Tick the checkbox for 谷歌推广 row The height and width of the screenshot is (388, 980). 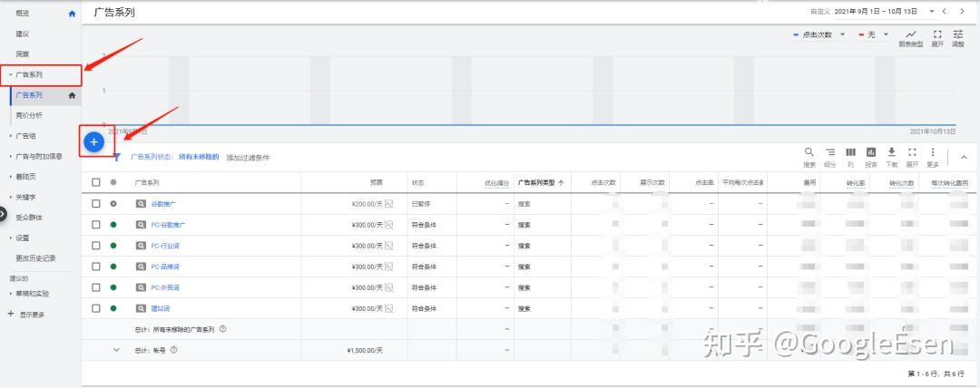pyautogui.click(x=95, y=204)
